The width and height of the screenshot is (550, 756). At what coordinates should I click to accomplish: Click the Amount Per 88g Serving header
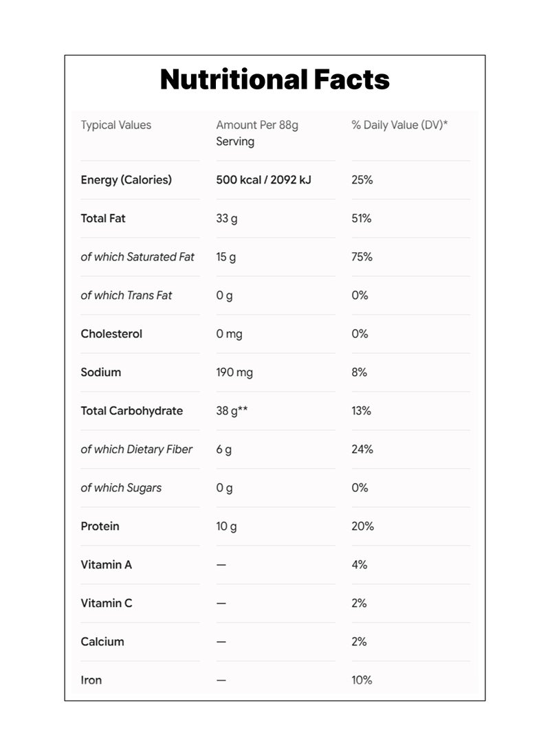point(257,133)
